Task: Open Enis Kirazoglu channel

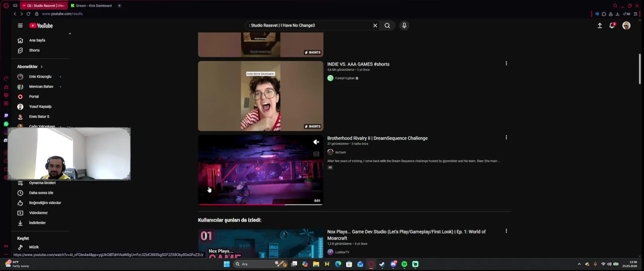Action: pyautogui.click(x=40, y=77)
